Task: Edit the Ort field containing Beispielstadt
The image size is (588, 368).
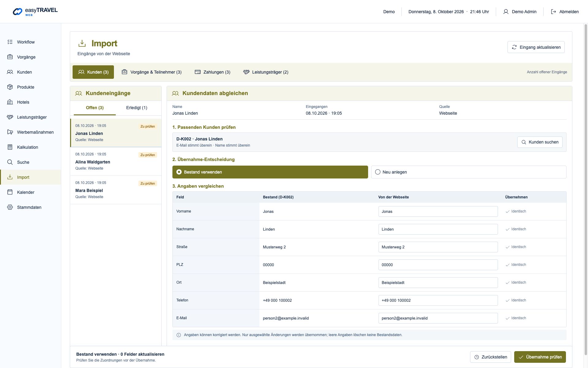Action: [x=438, y=282]
